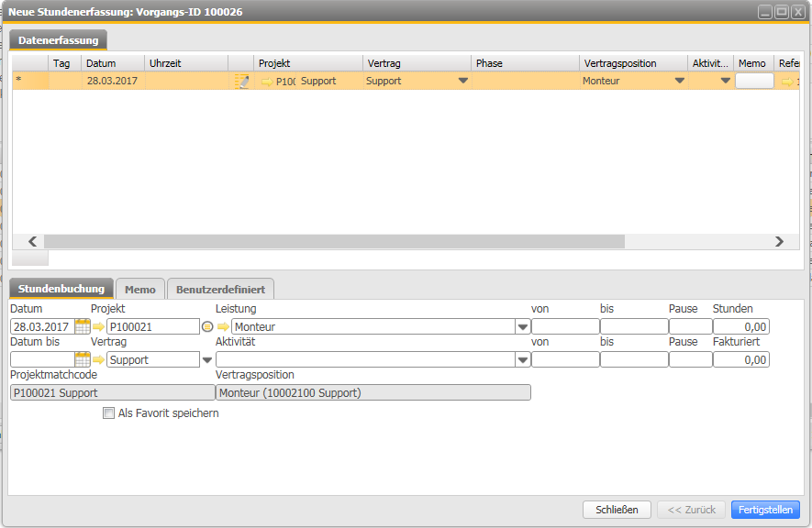Open the Aktivität dropdown list

pyautogui.click(x=522, y=359)
